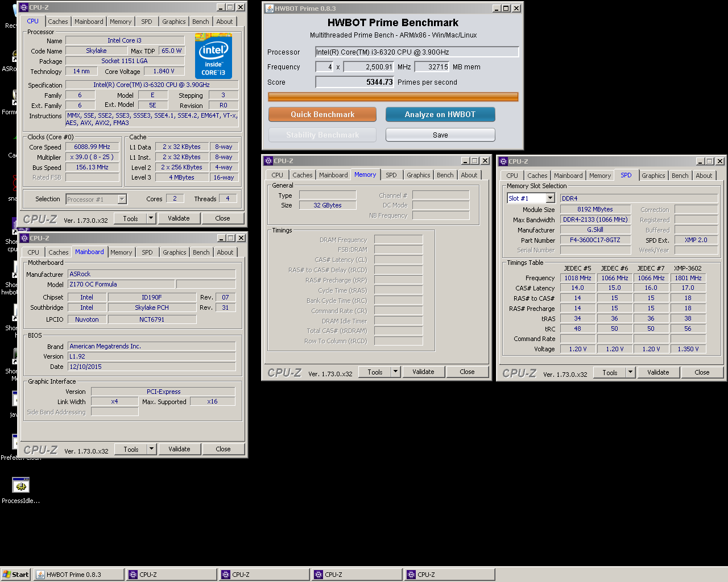
Task: Open Bench tab in CPU window
Action: (x=201, y=22)
